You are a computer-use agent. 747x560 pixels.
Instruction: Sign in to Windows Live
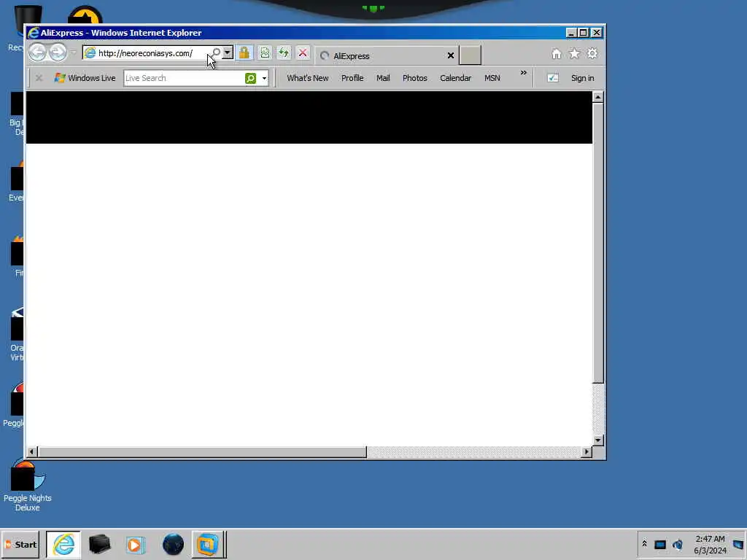tap(582, 78)
